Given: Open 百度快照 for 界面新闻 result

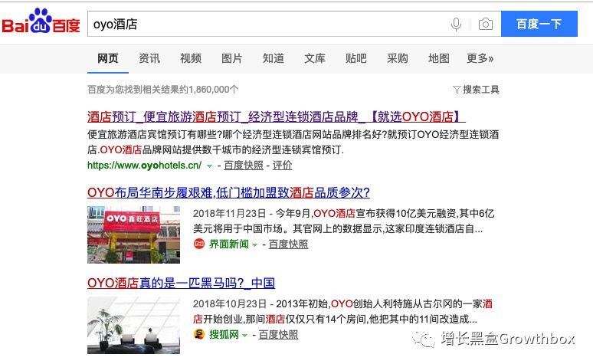Looking at the screenshot, I should coord(288,244).
